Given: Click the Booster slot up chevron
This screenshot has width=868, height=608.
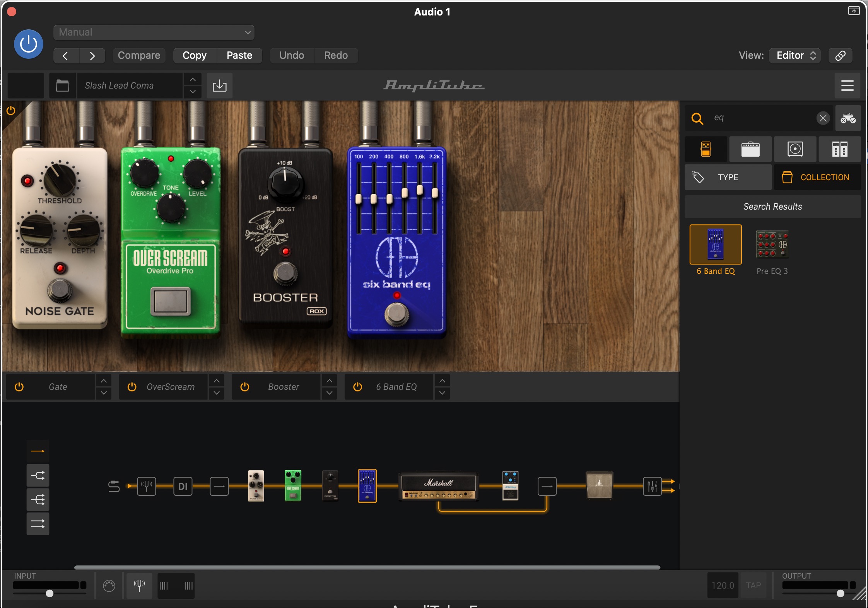Looking at the screenshot, I should click(329, 381).
